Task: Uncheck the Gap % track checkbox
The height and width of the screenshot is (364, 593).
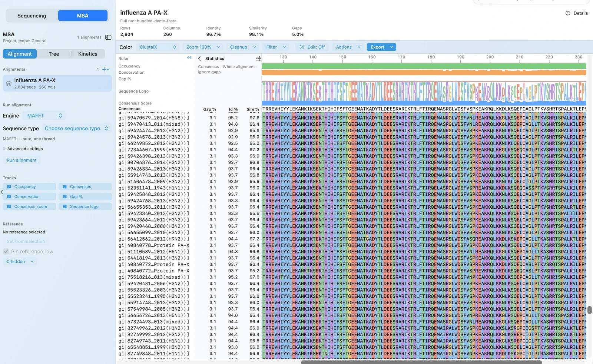Action: pyautogui.click(x=65, y=197)
